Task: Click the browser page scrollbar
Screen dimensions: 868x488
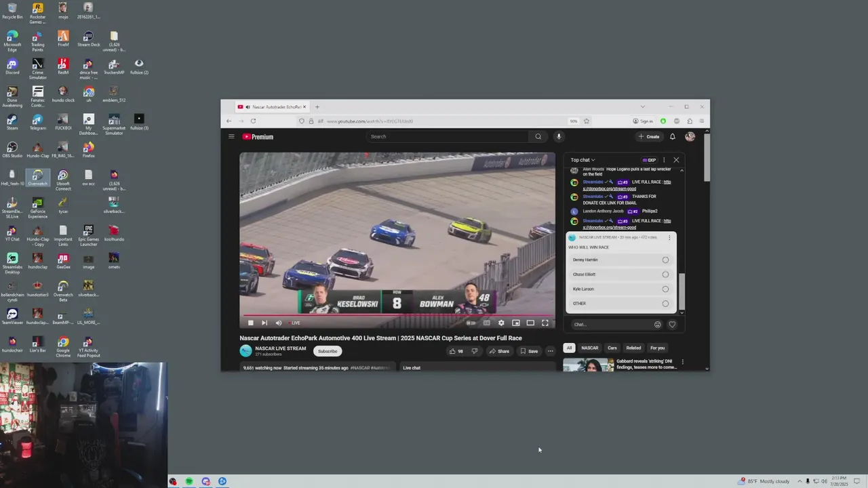Action: click(x=707, y=157)
